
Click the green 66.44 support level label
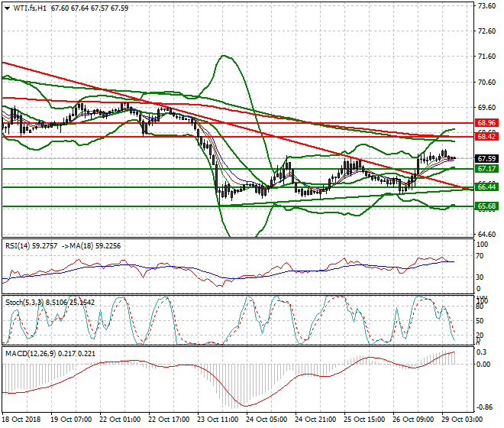[x=486, y=187]
